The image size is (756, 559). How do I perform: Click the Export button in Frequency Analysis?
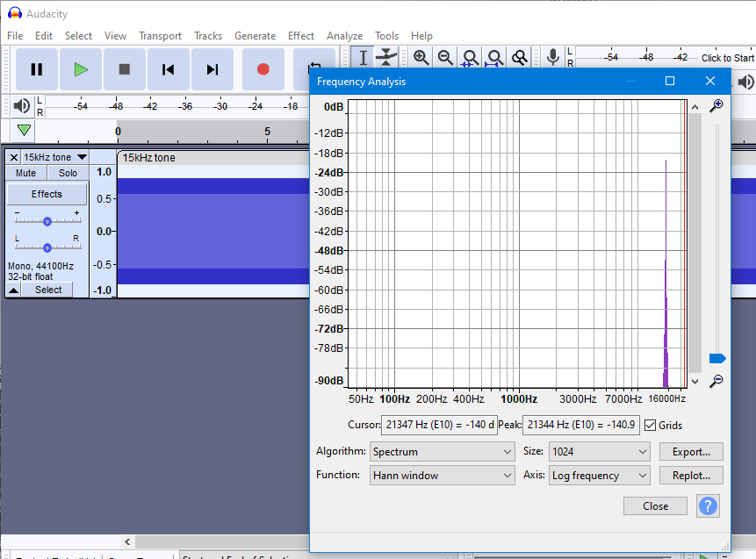point(691,451)
